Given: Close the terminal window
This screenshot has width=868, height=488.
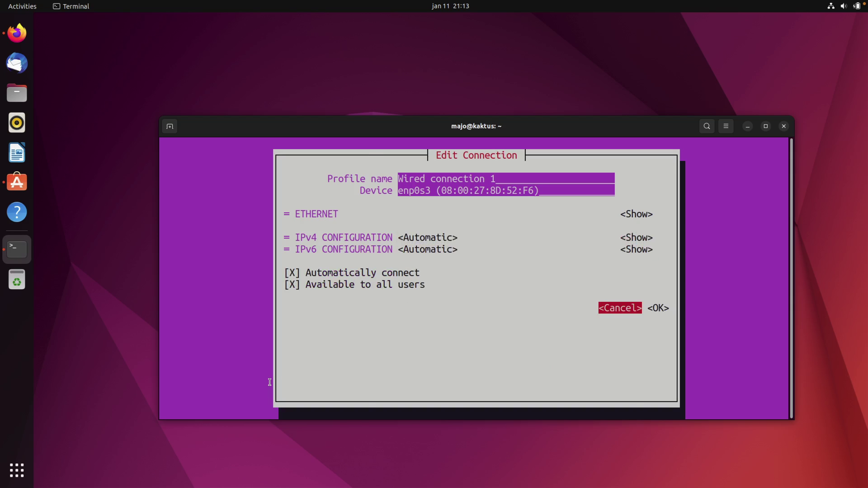Looking at the screenshot, I should click(784, 127).
